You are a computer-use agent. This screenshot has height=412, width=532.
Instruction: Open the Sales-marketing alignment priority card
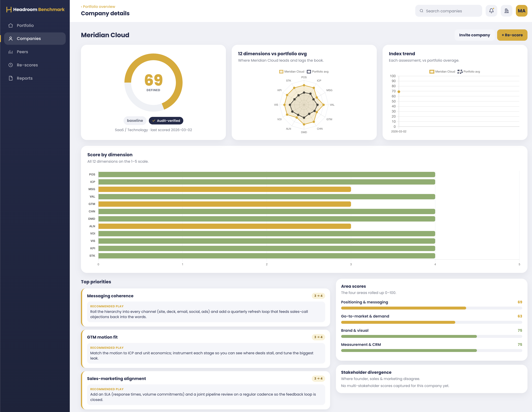point(206,390)
